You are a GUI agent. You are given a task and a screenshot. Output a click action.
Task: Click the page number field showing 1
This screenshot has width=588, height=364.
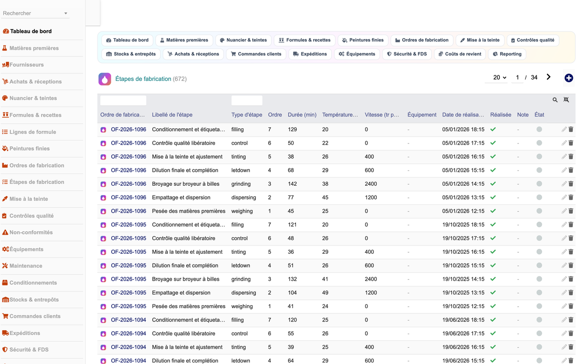[x=517, y=77]
